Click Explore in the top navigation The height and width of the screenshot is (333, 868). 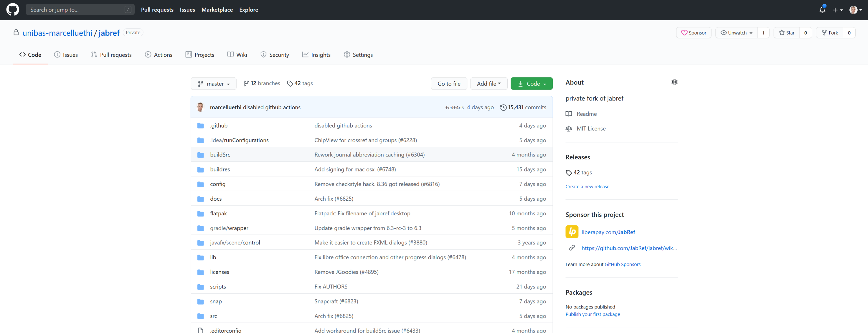click(x=249, y=10)
